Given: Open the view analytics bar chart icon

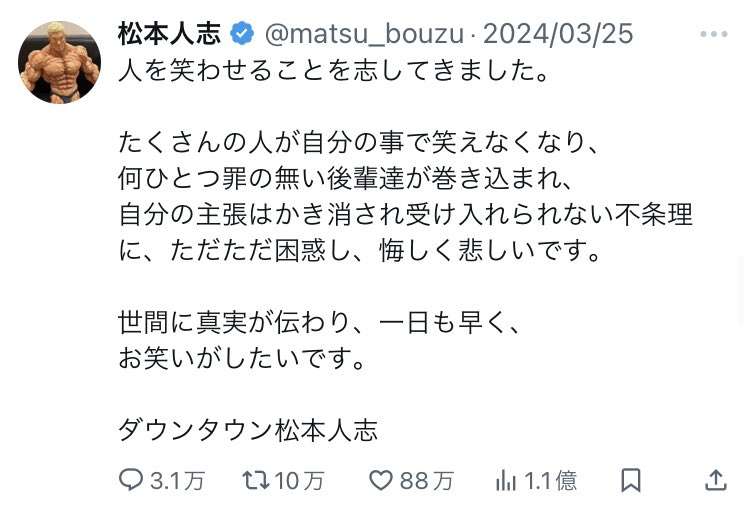Looking at the screenshot, I should click(506, 480).
